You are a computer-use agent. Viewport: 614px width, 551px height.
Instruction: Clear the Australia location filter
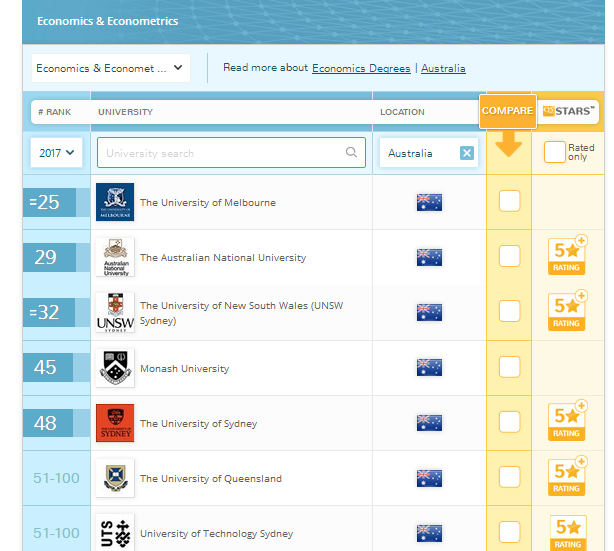pos(466,153)
